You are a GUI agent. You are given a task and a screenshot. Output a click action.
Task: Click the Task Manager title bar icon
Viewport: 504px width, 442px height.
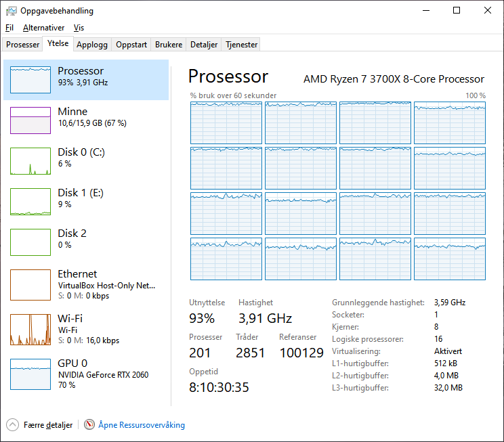point(9,11)
